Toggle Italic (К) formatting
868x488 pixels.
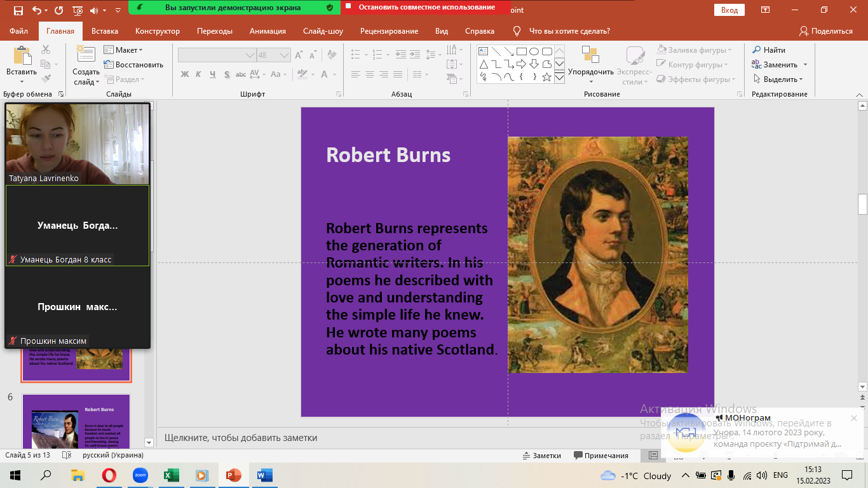click(199, 74)
